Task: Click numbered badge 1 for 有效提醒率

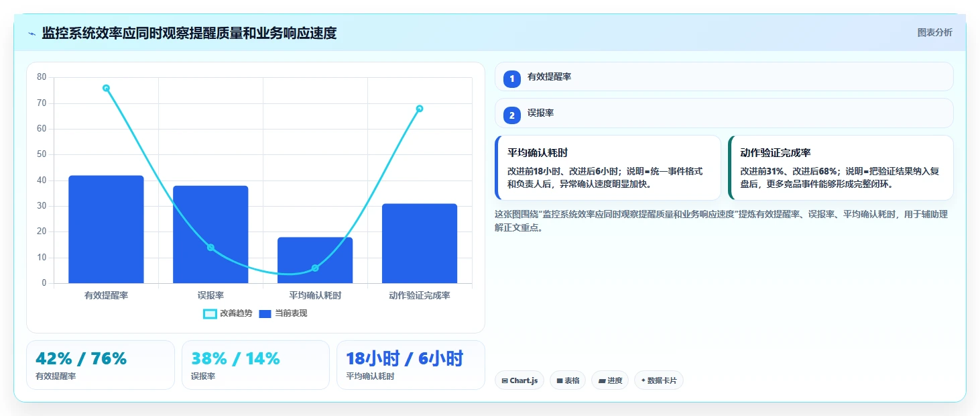Action: (x=512, y=79)
